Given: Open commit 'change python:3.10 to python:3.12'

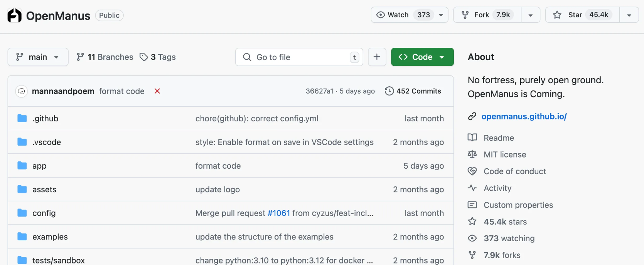Looking at the screenshot, I should click(x=284, y=260).
